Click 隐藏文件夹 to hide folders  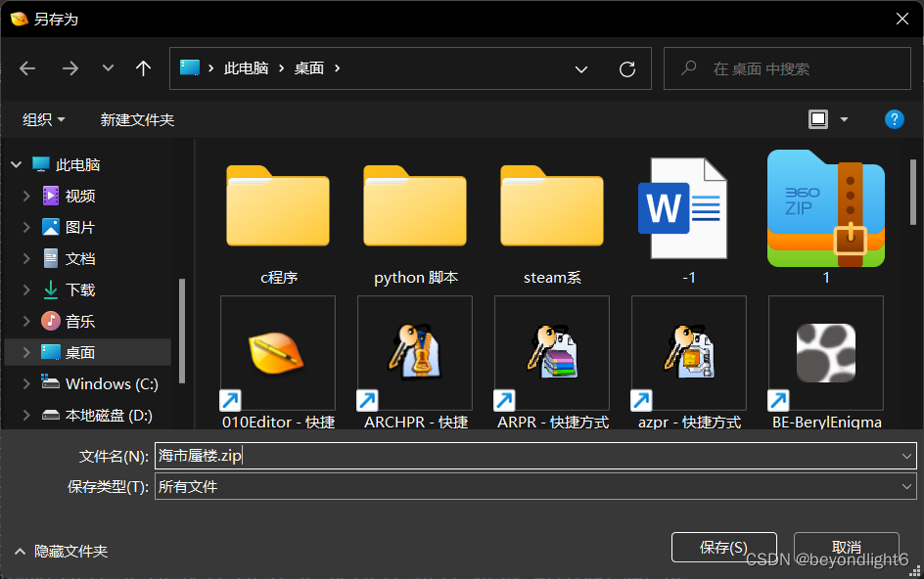pos(62,552)
